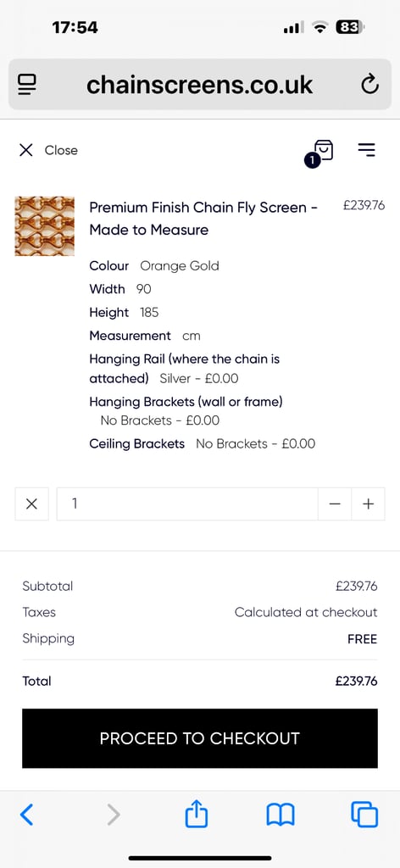
Task: Open the Safari reader/page settings icon
Action: tap(27, 85)
